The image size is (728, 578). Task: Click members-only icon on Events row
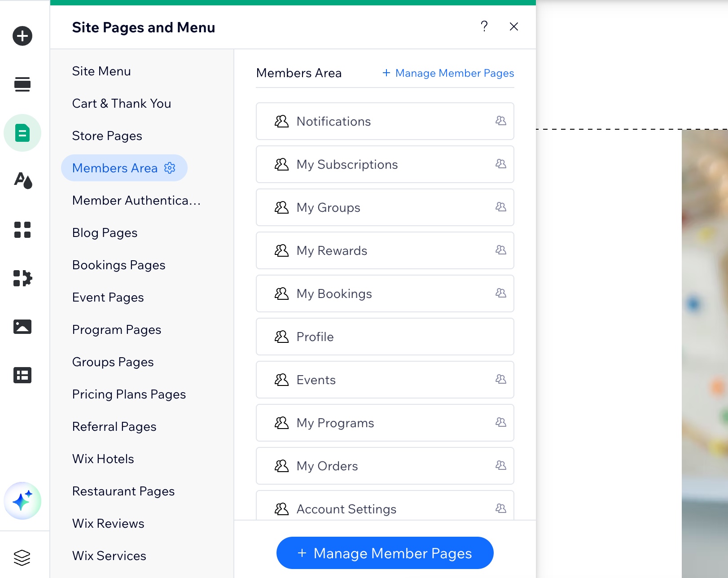click(x=501, y=379)
